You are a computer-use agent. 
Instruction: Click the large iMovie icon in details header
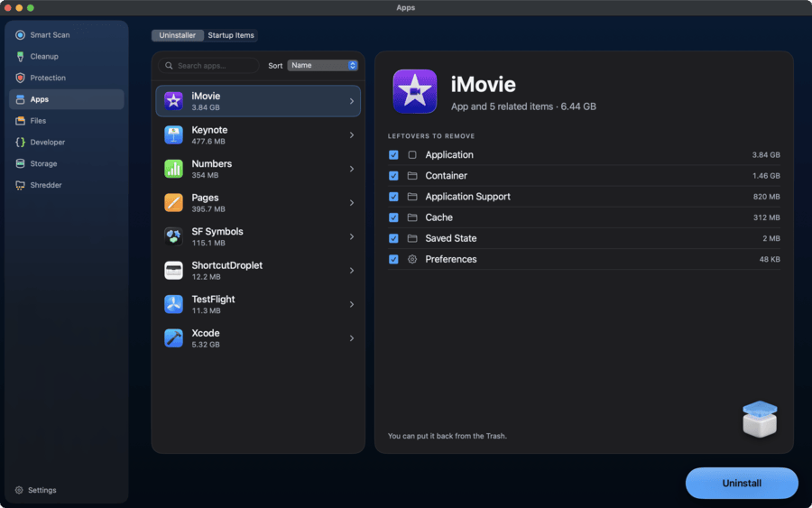click(x=415, y=92)
